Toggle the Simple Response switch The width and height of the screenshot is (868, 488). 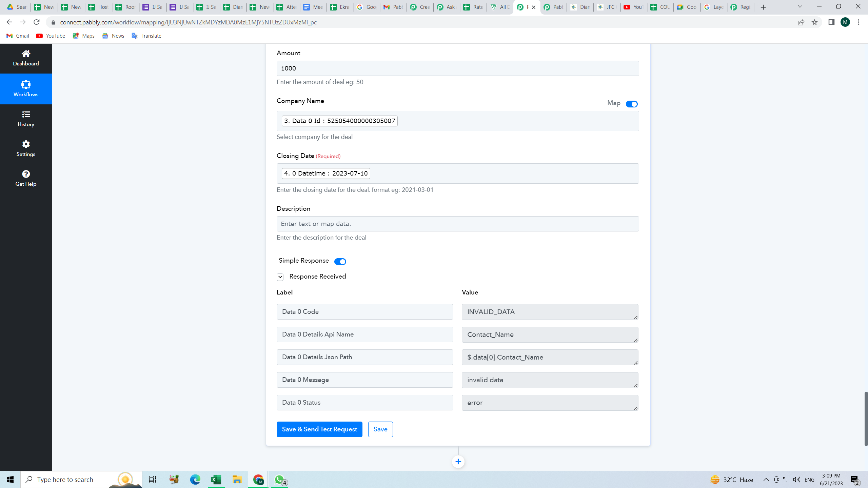coord(340,262)
